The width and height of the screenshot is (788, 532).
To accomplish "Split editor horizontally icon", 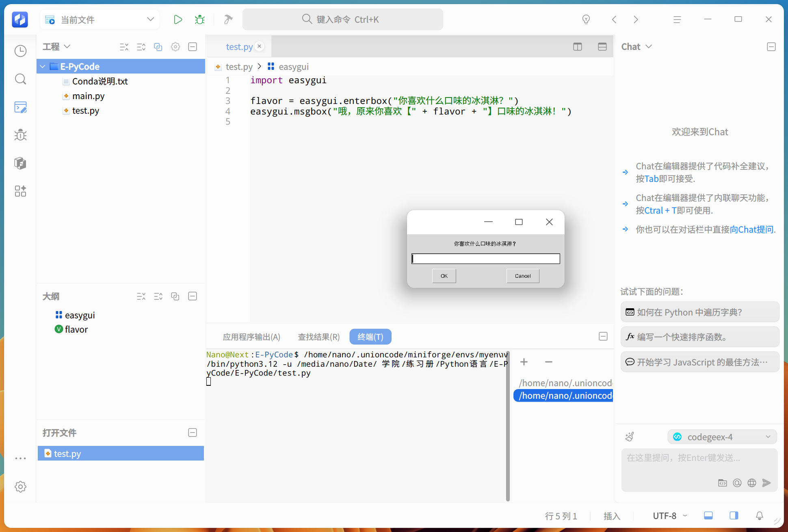I will (602, 47).
